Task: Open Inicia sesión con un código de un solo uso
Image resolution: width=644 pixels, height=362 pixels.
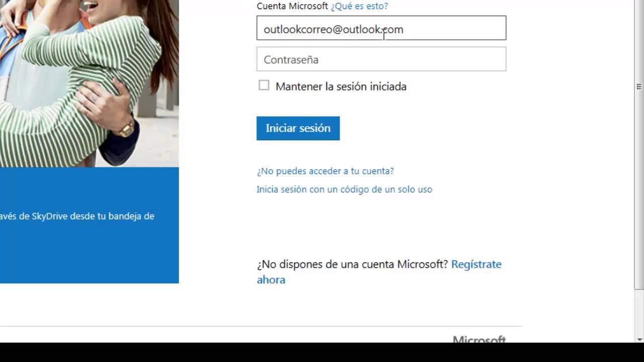Action: pos(344,190)
